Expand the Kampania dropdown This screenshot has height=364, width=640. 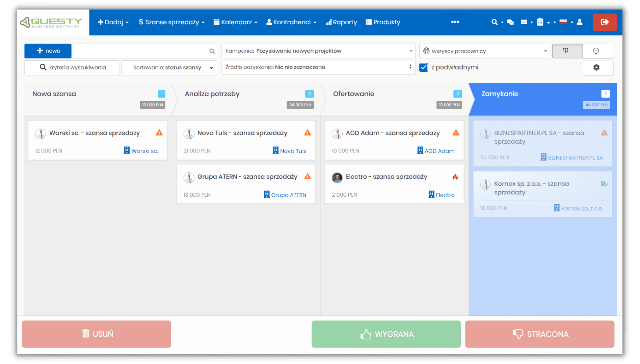pyautogui.click(x=318, y=51)
